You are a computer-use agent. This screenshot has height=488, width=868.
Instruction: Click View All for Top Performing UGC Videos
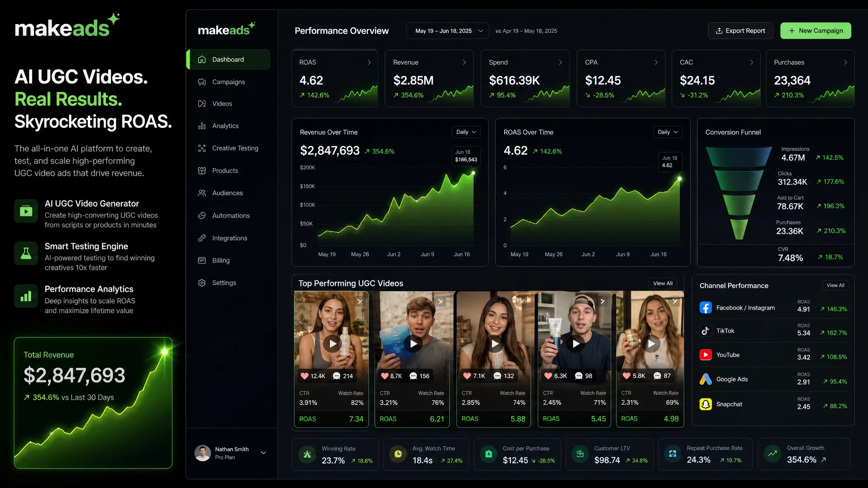pos(663,283)
